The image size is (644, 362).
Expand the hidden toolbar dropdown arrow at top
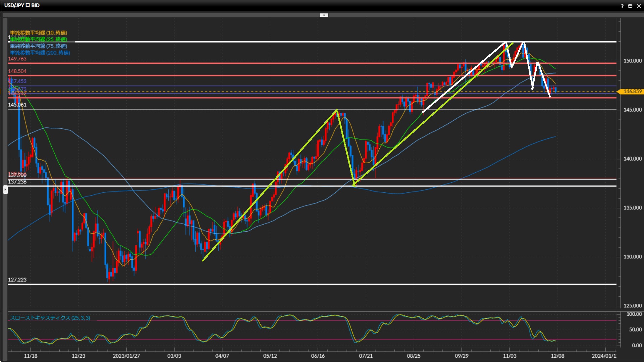coord(324,15)
